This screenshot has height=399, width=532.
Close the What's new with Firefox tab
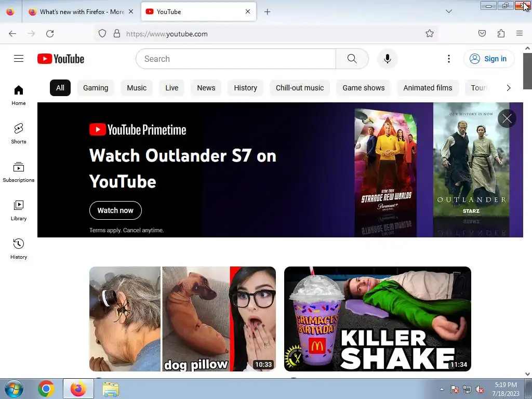click(131, 11)
